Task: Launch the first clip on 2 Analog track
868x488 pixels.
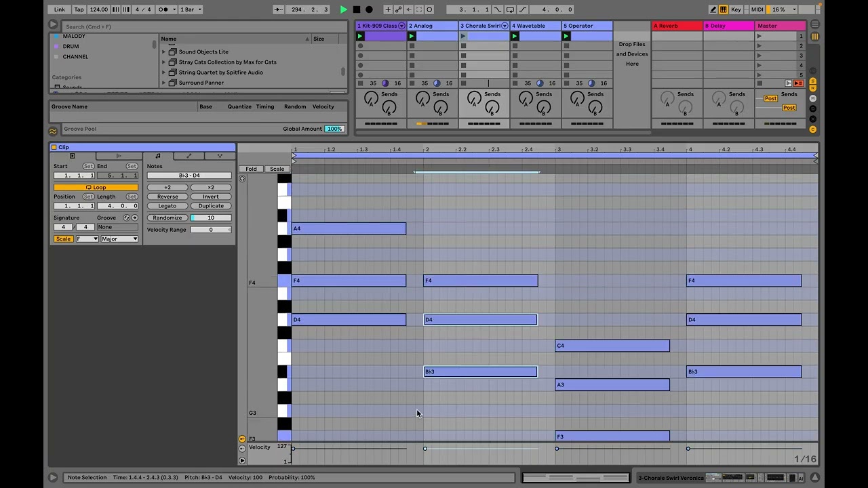Action: click(x=412, y=36)
